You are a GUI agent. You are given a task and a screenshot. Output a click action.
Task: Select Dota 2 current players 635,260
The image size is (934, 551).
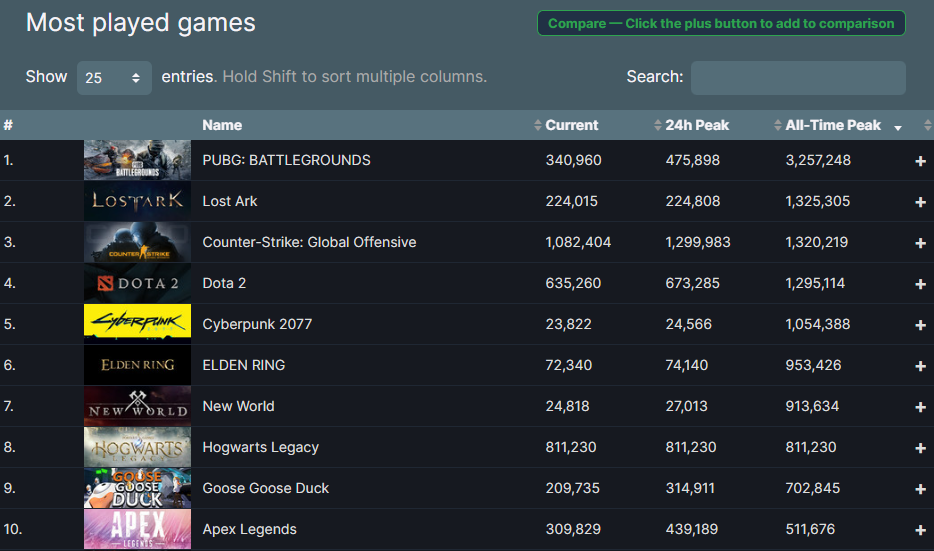click(x=573, y=283)
